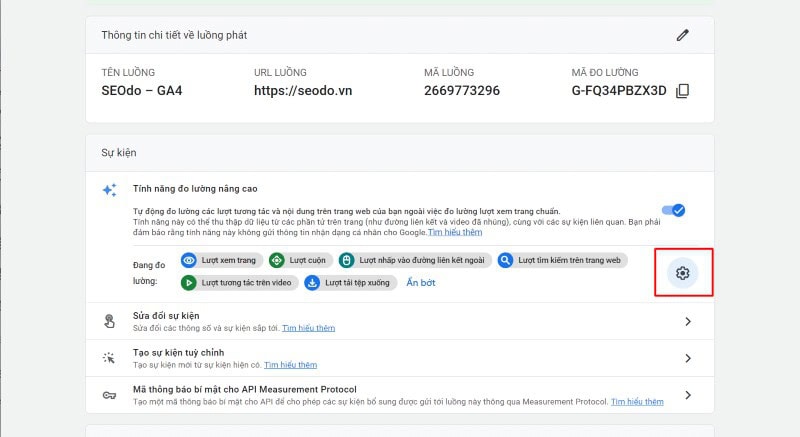Image resolution: width=800 pixels, height=437 pixels.
Task: Open enhanced measurement gear settings
Action: point(683,273)
